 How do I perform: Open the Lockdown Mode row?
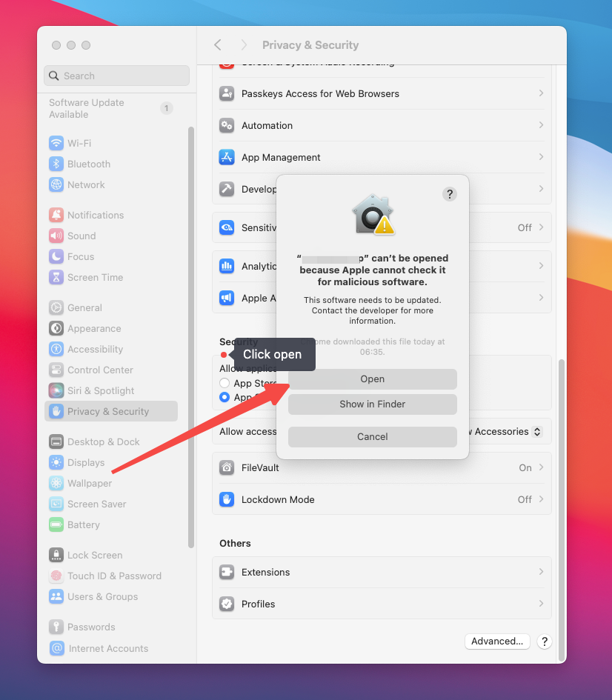click(382, 499)
